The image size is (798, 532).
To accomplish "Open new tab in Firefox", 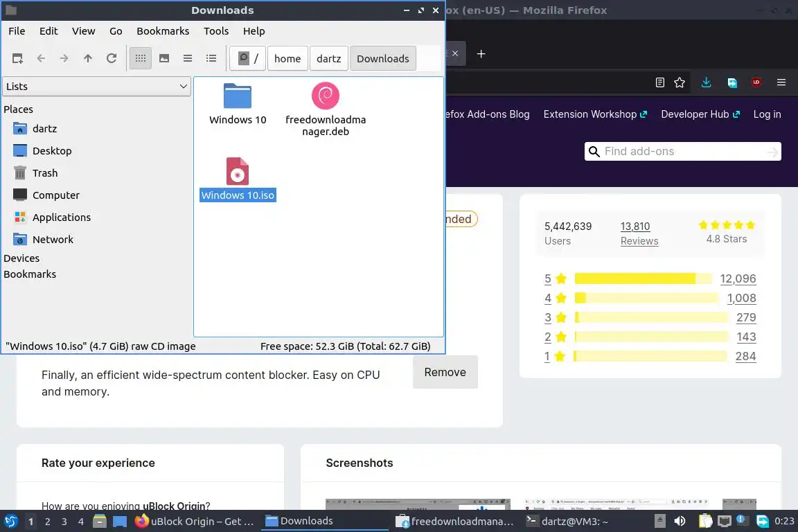I will tap(481, 54).
